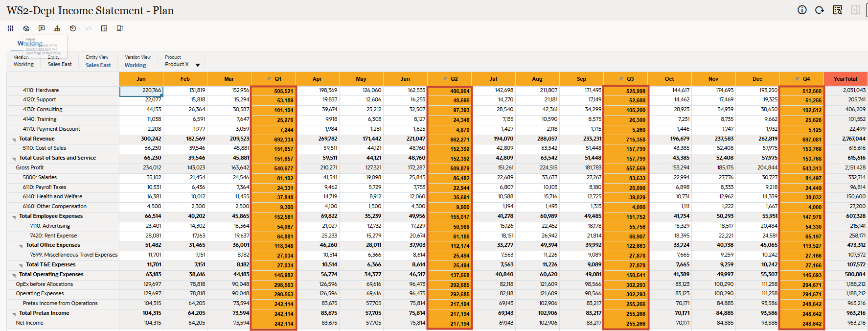Click the hierarchy tree toolbar icon

point(57,28)
